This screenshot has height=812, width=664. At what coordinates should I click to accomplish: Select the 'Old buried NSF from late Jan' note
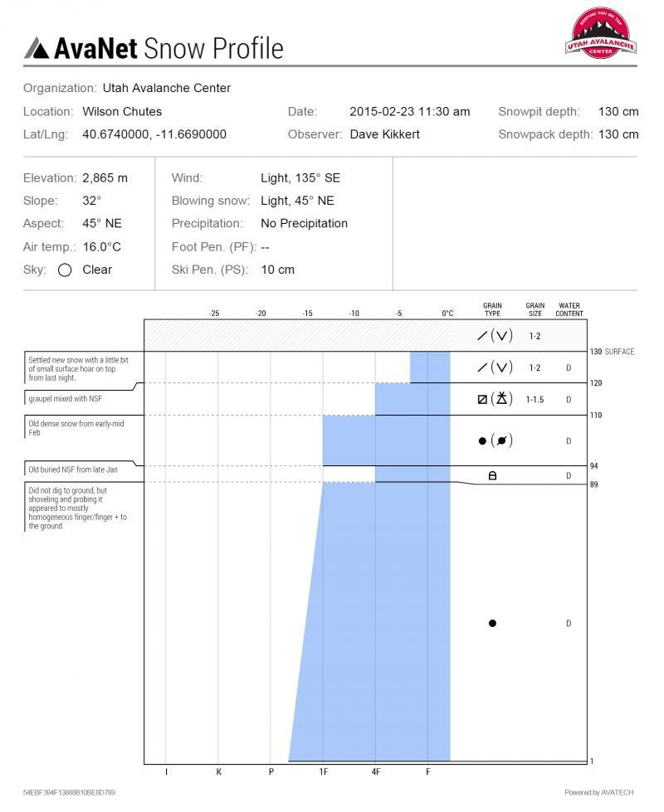coord(71,471)
